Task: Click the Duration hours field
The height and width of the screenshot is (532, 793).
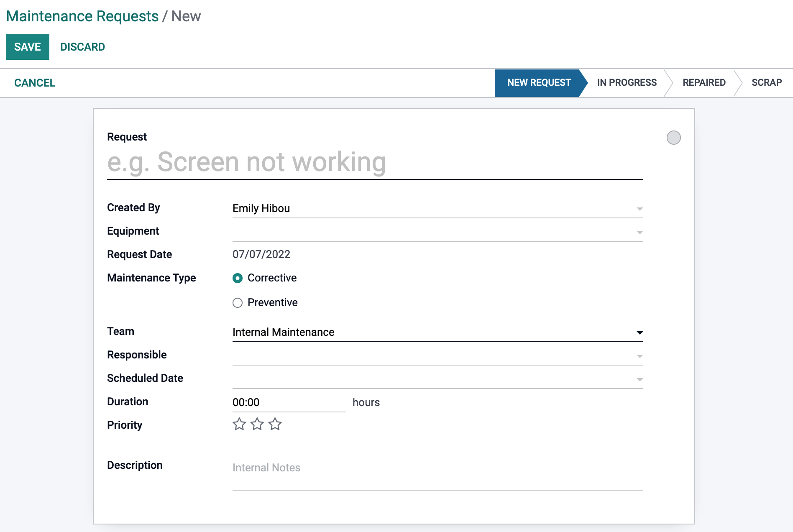Action: [x=289, y=402]
